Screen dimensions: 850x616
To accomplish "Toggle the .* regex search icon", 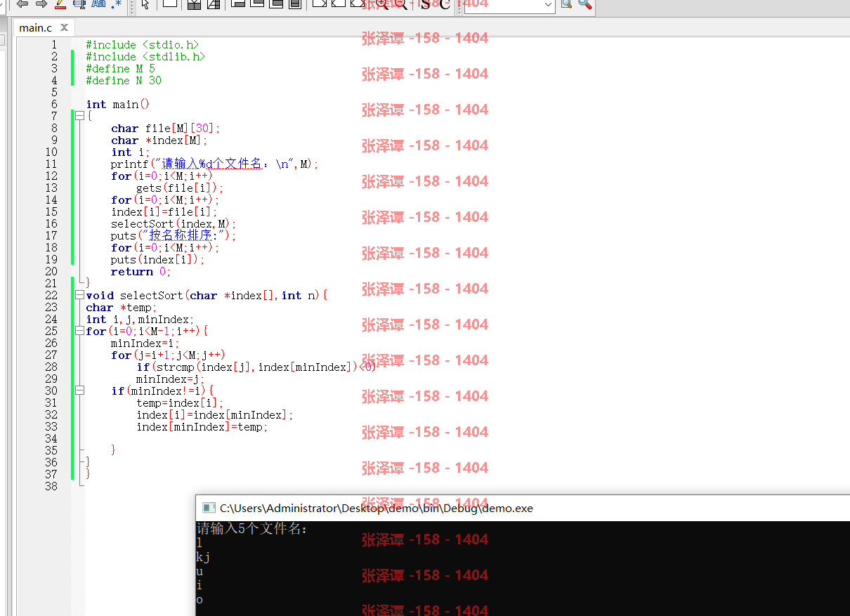I will [x=116, y=4].
